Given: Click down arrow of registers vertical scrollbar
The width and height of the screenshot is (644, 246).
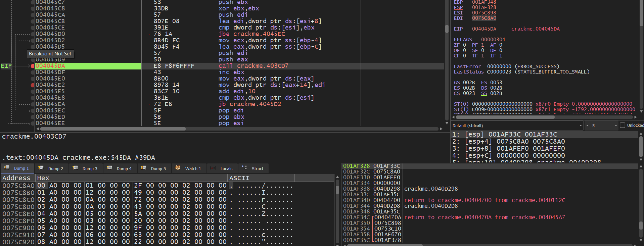Looking at the screenshot, I should click(x=641, y=111).
